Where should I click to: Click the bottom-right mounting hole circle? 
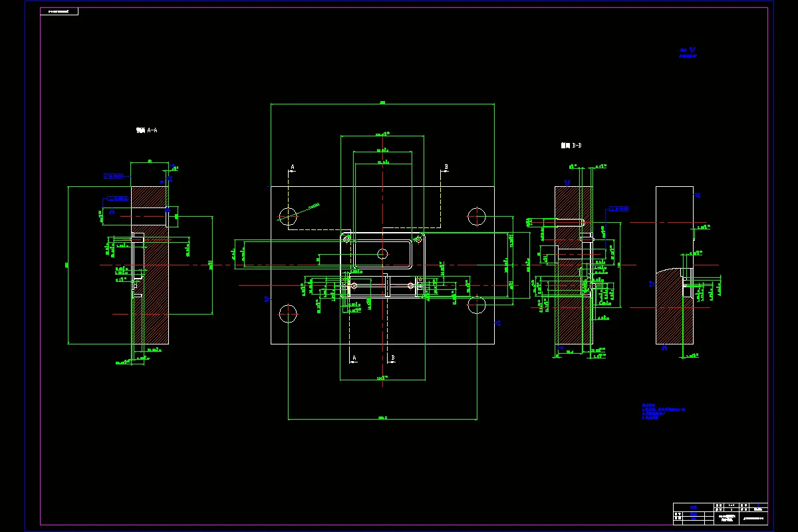477,305
